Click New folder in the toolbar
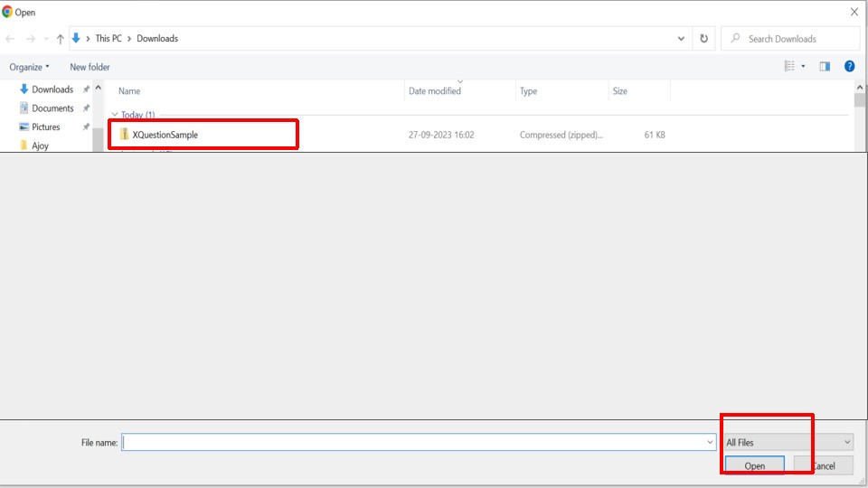 [x=90, y=67]
